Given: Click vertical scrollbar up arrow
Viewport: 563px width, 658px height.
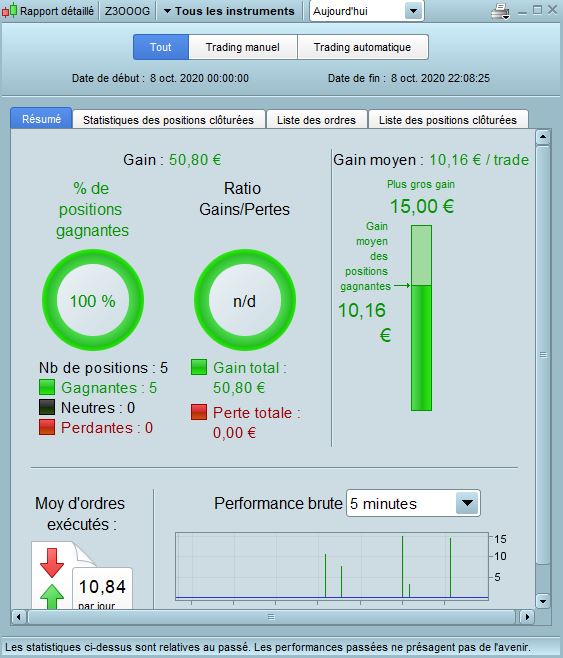Looking at the screenshot, I should 543,137.
